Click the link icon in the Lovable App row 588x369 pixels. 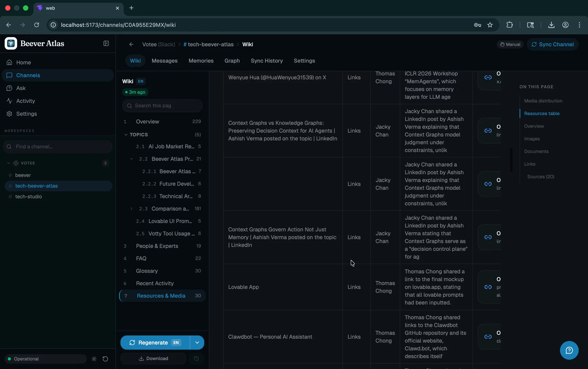click(x=488, y=287)
